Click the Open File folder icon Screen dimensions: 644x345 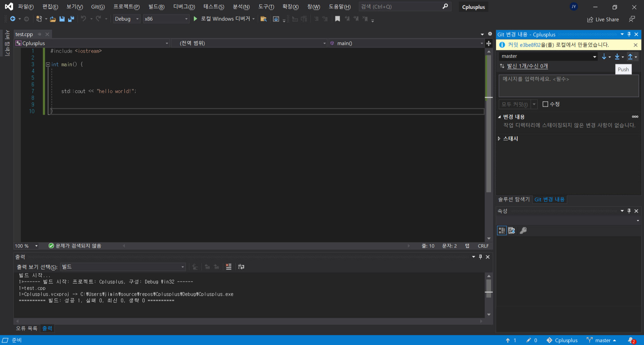[53, 19]
